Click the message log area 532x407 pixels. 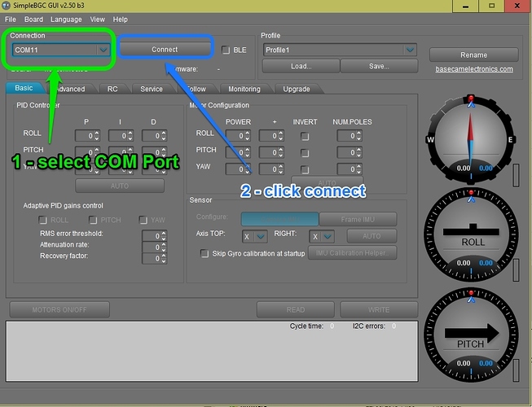point(212,351)
